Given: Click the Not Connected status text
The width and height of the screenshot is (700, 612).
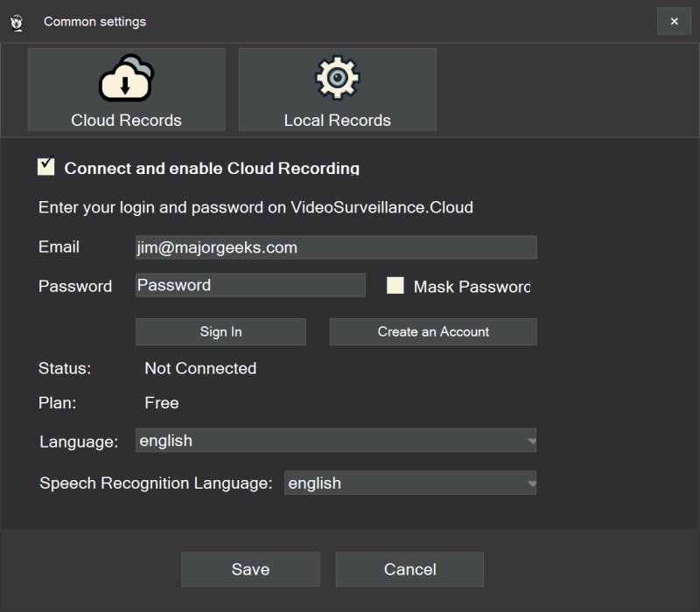Looking at the screenshot, I should tap(200, 369).
